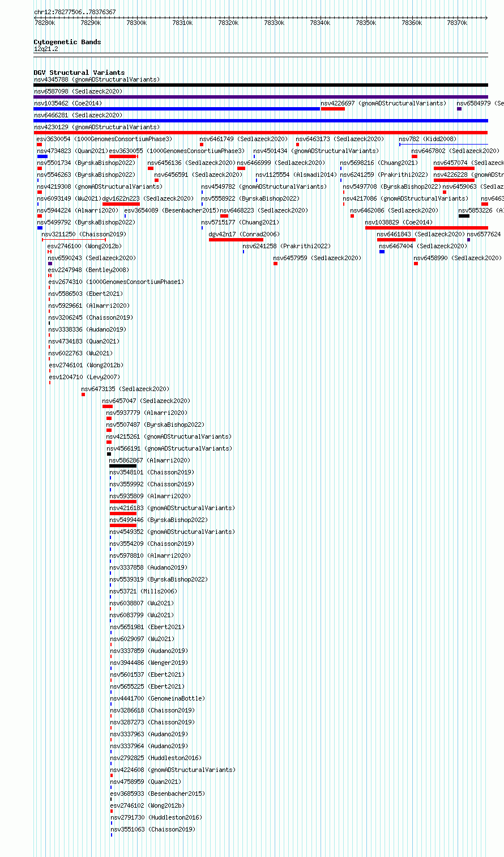Click the nsv6457959 Sedlazeck2020 label
The width and height of the screenshot is (504, 857).
click(317, 258)
